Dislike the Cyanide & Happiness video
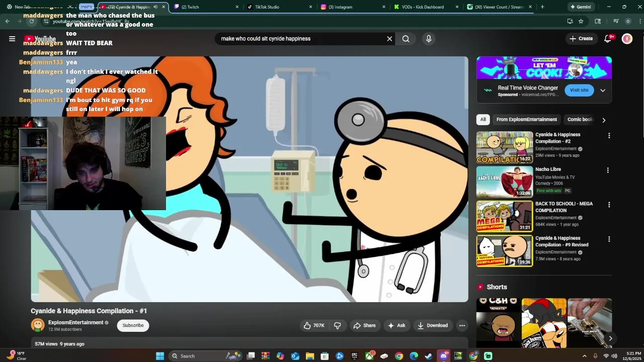The height and width of the screenshot is (362, 644). (x=338, y=325)
